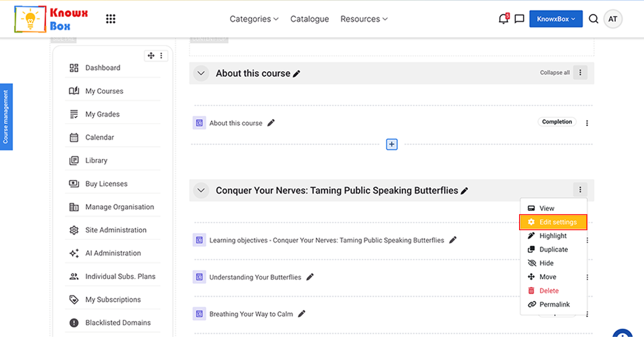Open the sidebar block actions menu
Image resolution: width=644 pixels, height=337 pixels.
(161, 56)
